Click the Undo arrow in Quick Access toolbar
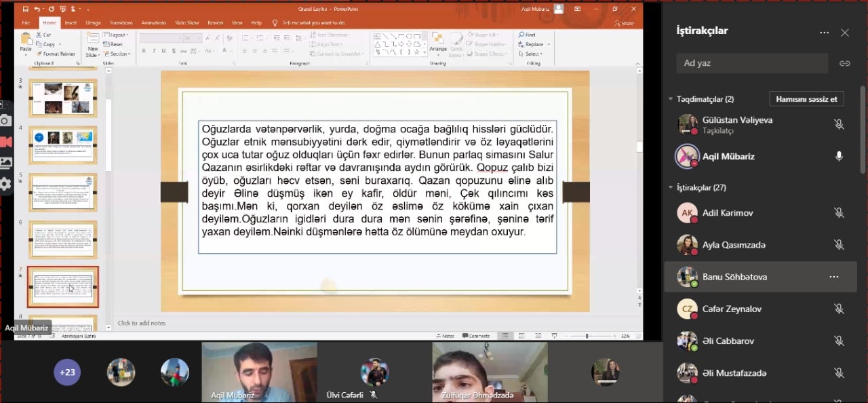 37,9
